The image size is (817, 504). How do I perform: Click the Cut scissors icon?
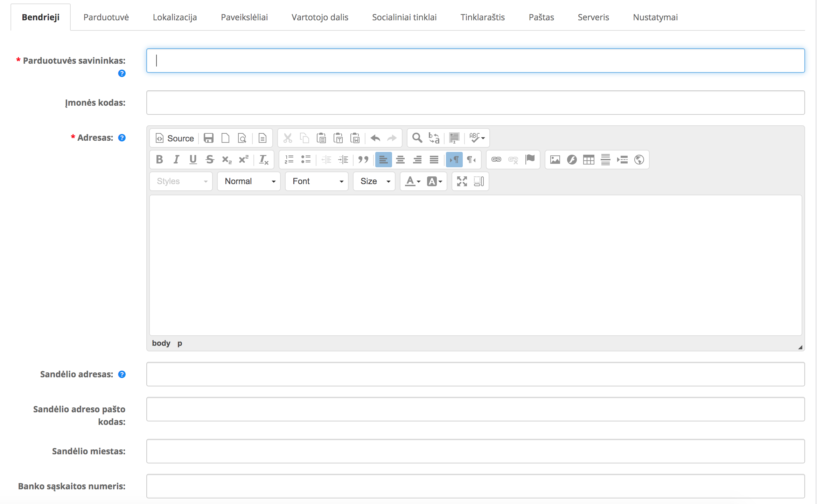point(288,138)
